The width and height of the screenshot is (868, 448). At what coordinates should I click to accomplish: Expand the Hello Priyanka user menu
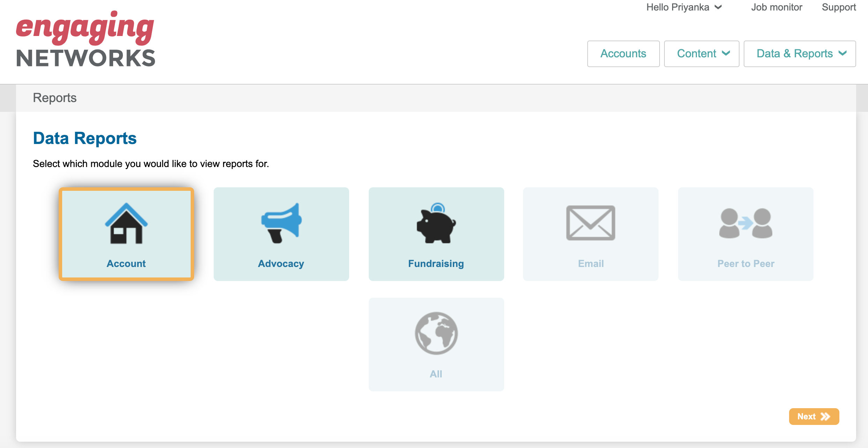pyautogui.click(x=684, y=7)
